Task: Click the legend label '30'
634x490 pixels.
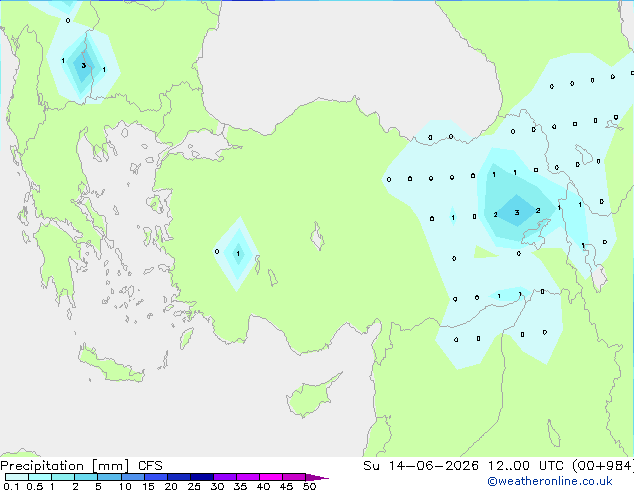Action: pos(217,486)
